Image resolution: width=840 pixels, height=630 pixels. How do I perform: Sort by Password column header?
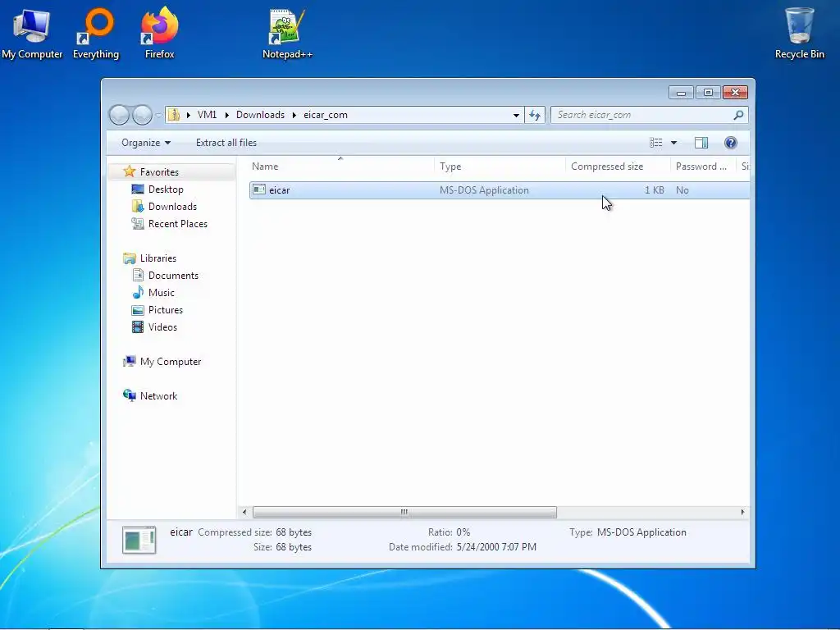point(703,167)
